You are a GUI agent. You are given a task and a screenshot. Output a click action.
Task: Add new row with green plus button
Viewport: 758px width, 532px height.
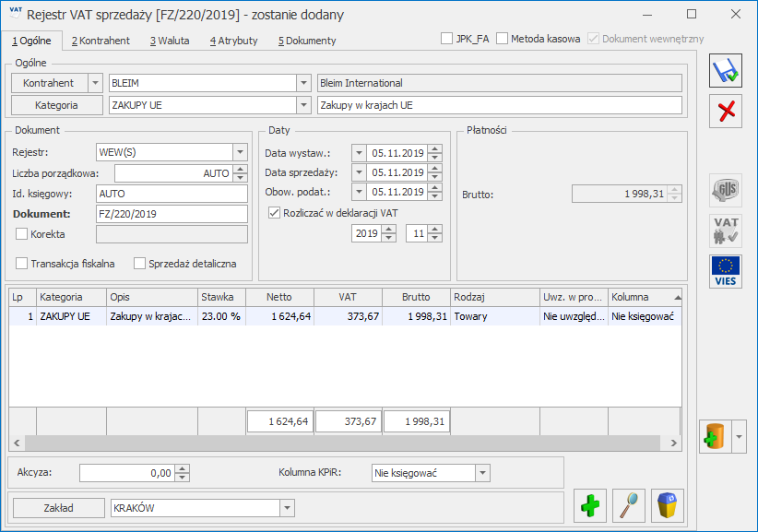click(x=590, y=506)
